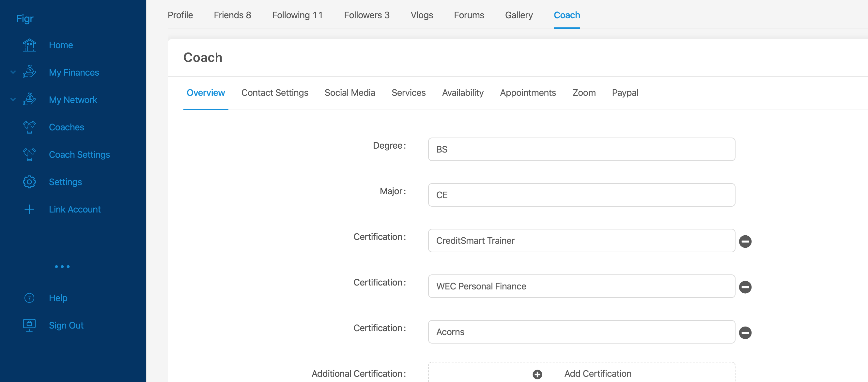
Task: Click the Home house icon in sidebar
Action: pyautogui.click(x=29, y=45)
